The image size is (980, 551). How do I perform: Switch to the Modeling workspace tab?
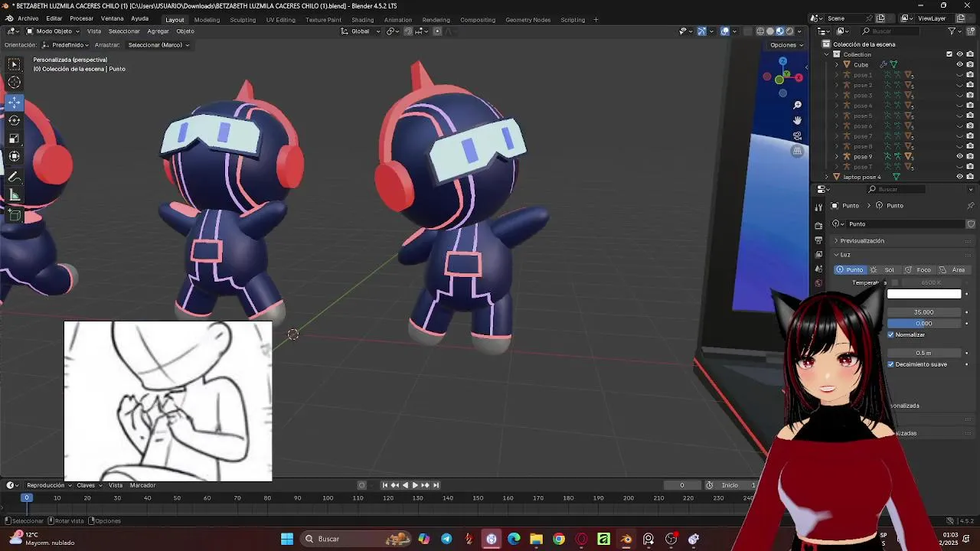click(x=207, y=20)
